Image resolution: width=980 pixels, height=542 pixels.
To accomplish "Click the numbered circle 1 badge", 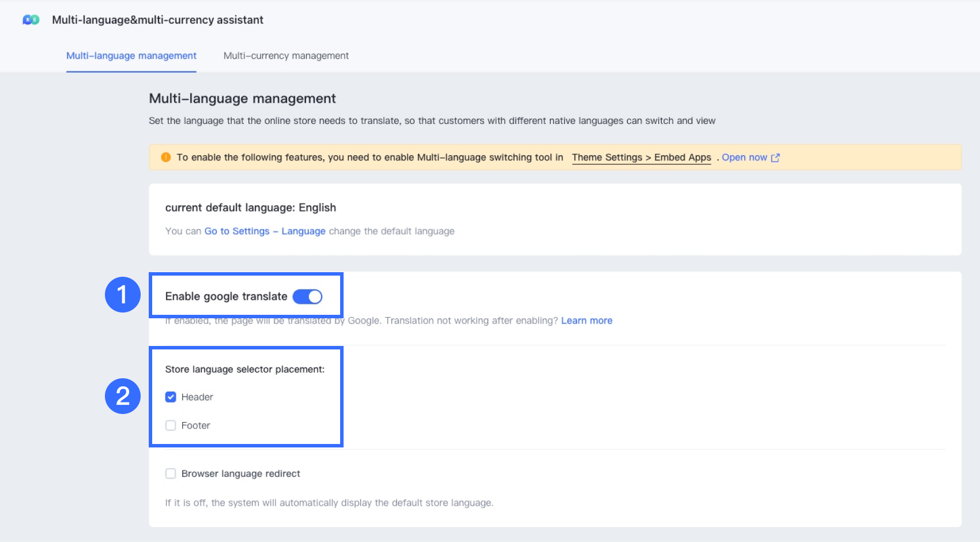I will click(122, 295).
